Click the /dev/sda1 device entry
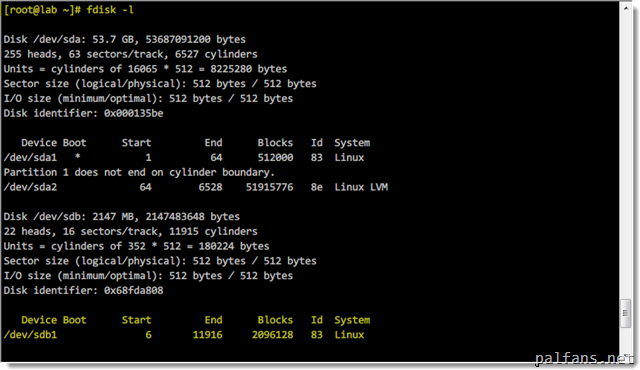640x370 pixels. [30, 157]
